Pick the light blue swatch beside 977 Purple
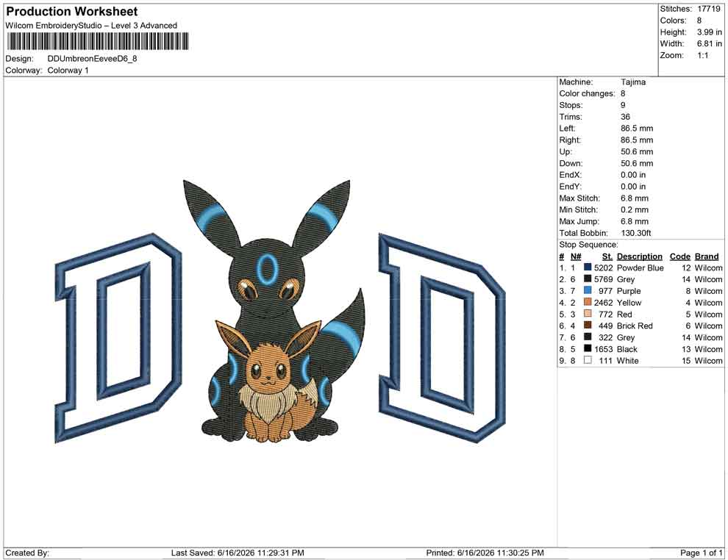Image resolution: width=728 pixels, height=560 pixels. pos(588,290)
